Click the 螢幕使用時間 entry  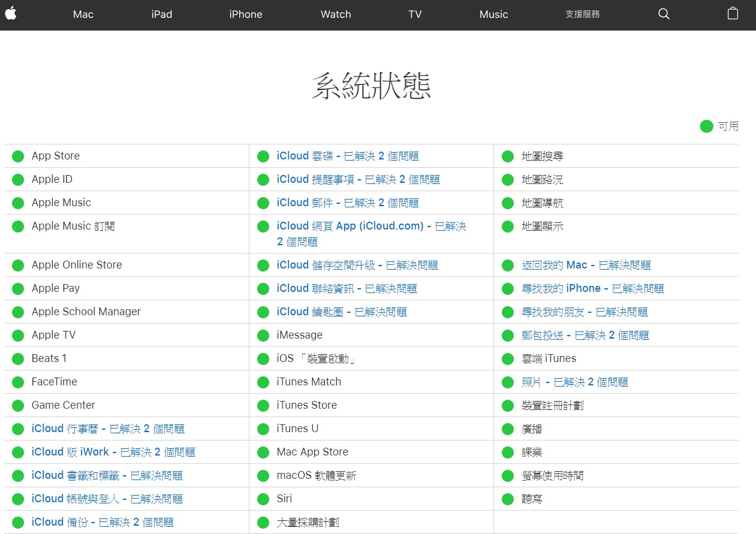pos(552,475)
